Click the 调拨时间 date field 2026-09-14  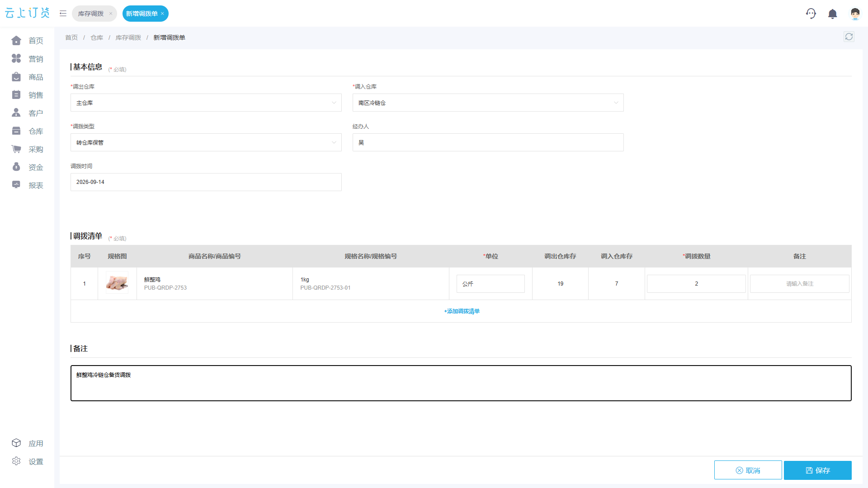206,182
